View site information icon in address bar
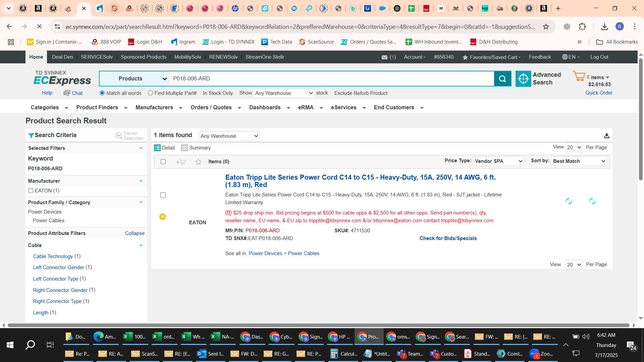The image size is (644, 362). click(x=57, y=26)
